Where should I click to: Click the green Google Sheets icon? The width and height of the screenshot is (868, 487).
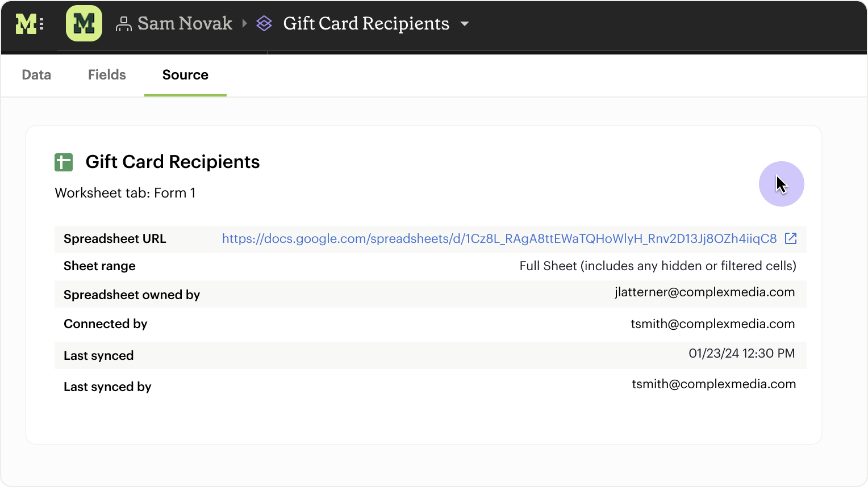coord(64,162)
